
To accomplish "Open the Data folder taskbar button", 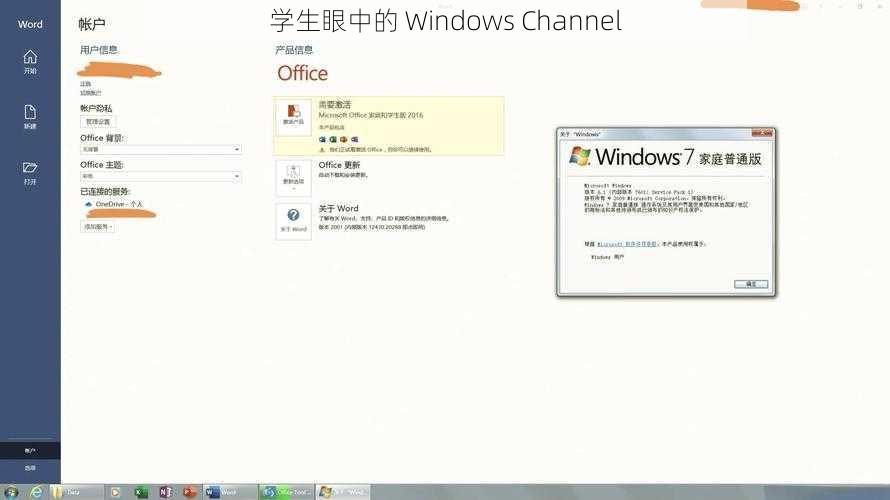I will pos(77,492).
